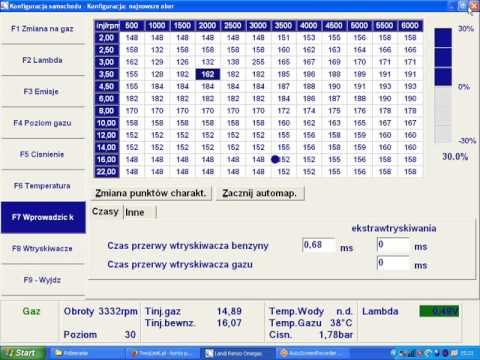Select the 14,00 row header
Viewport: 480px width, 360px height.
coord(107,147)
